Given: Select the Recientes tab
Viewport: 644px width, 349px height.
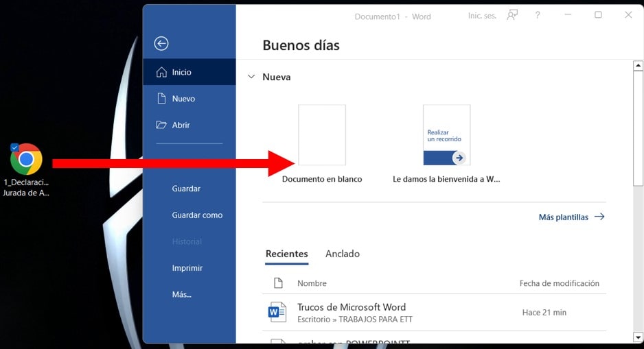Looking at the screenshot, I should pos(286,254).
